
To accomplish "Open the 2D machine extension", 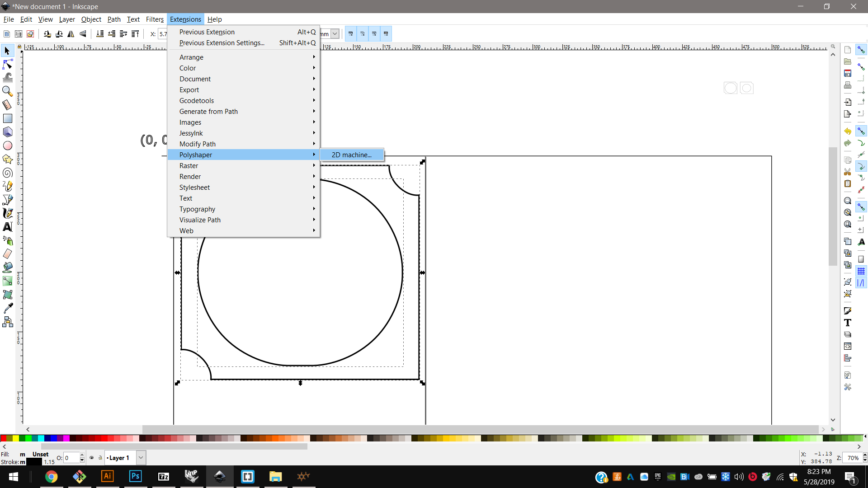I will coord(352,155).
